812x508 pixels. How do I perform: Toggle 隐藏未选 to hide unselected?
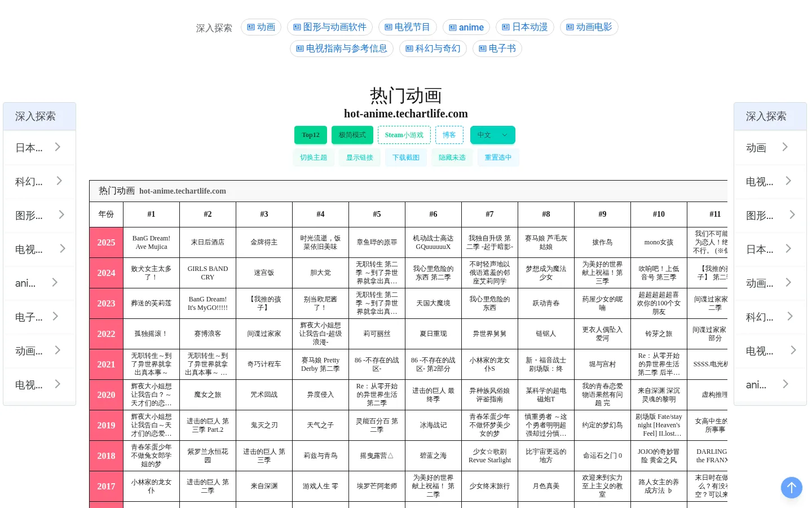pyautogui.click(x=452, y=157)
